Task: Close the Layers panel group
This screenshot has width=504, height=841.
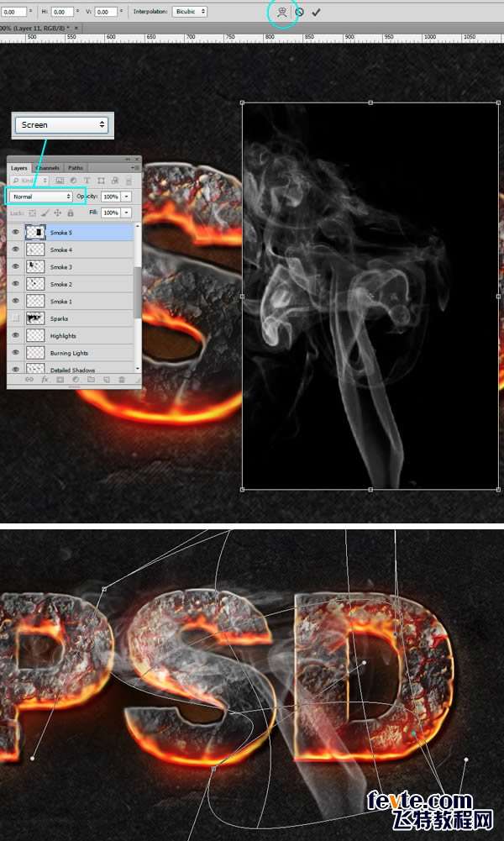Action: click(136, 160)
